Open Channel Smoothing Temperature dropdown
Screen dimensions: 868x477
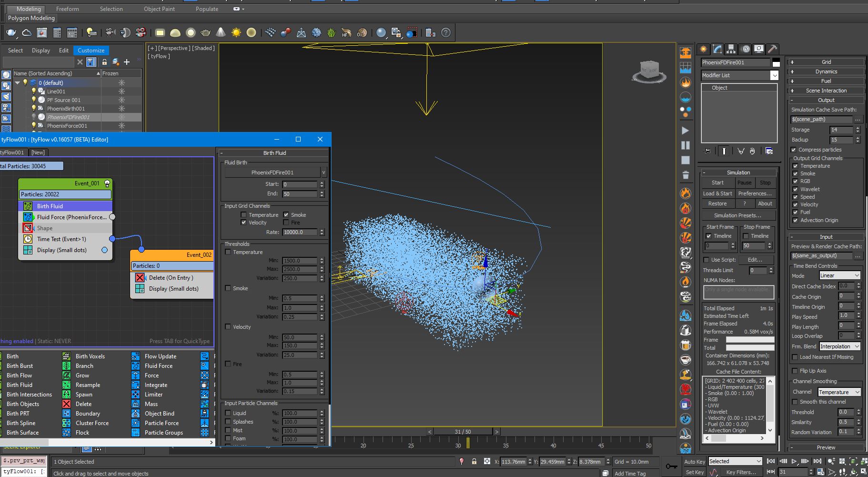click(839, 392)
